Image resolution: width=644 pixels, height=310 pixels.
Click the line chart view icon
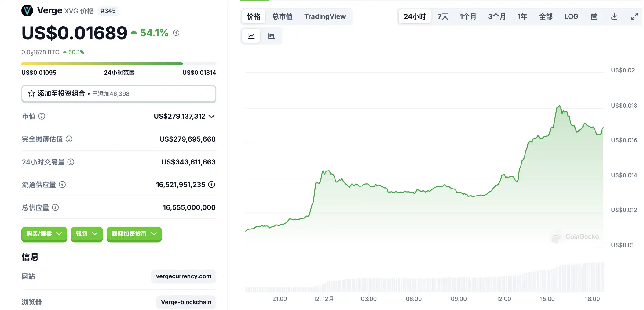coord(251,36)
